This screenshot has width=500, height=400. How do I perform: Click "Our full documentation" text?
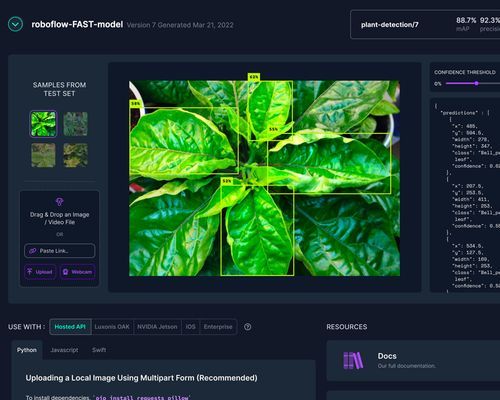(407, 366)
